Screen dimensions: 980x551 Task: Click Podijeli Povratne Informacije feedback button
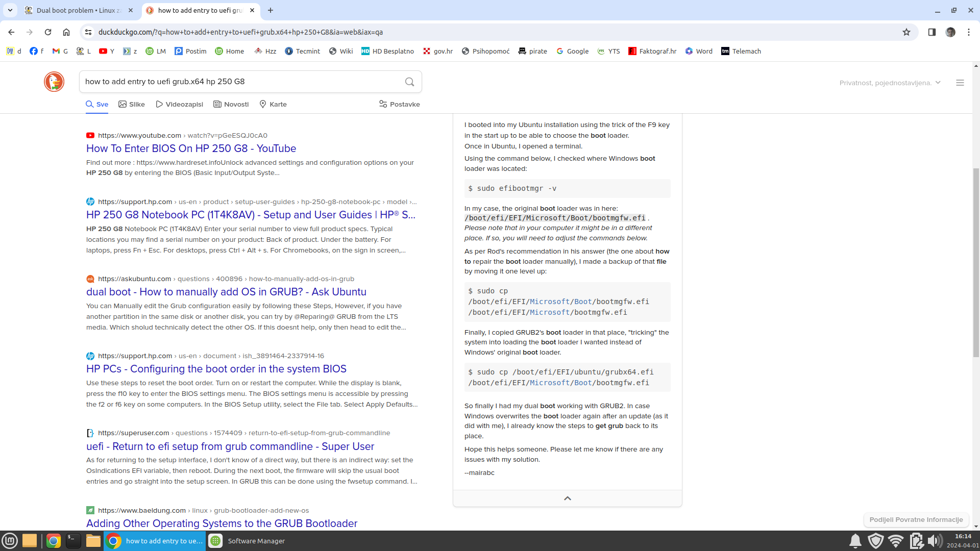(916, 520)
